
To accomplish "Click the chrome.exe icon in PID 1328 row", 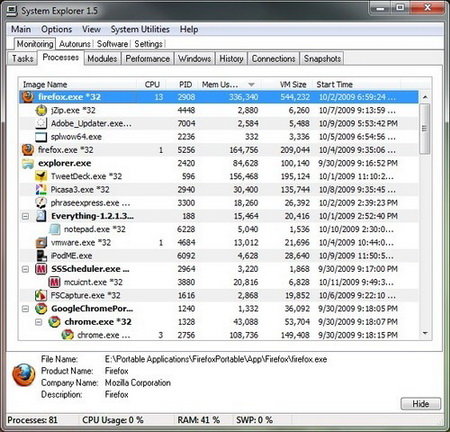I will click(x=54, y=322).
